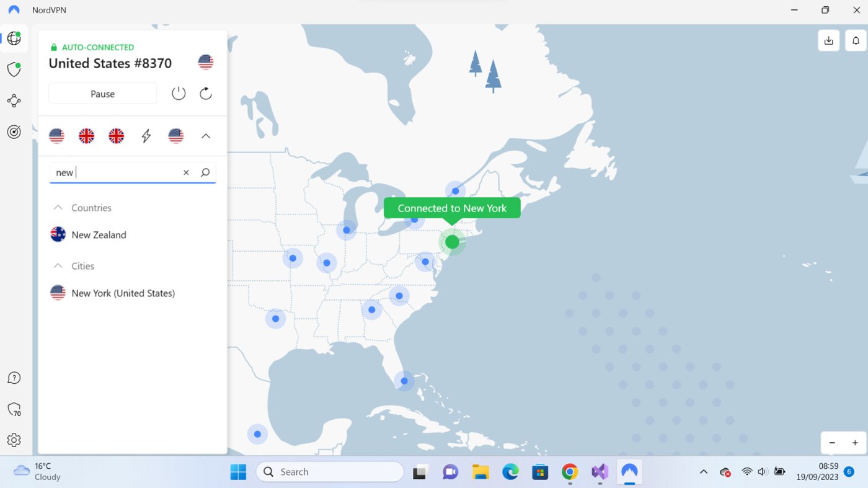The image size is (868, 488).
Task: Click the reconnect refresh icon
Action: click(206, 94)
